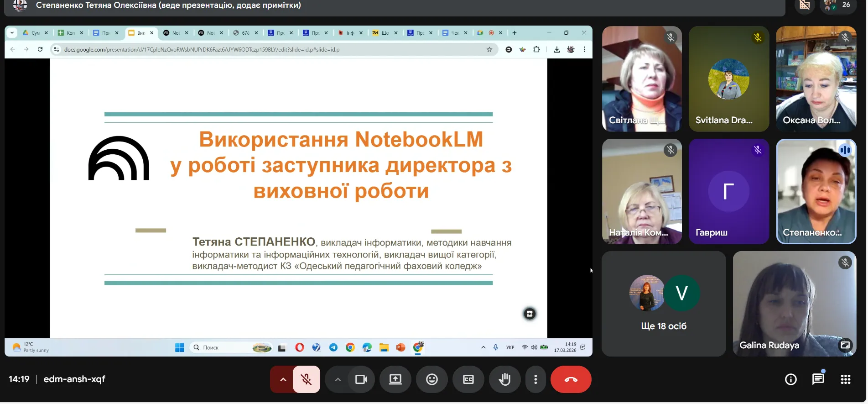Turn on the camera in Meet
This screenshot has width=868, height=404.
tap(361, 379)
